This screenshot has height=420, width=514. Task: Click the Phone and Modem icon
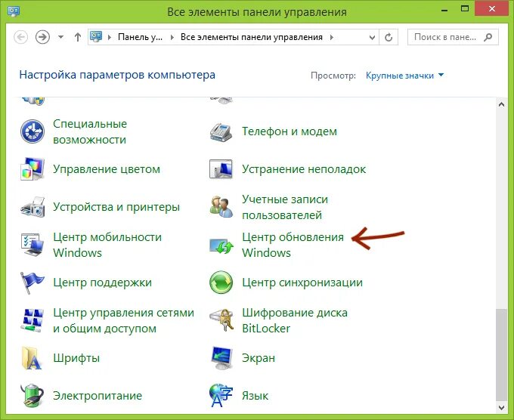tap(221, 131)
